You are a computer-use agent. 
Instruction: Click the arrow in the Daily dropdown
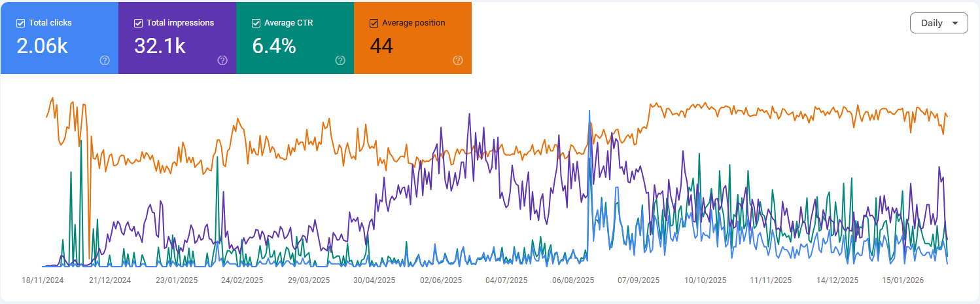tap(955, 24)
